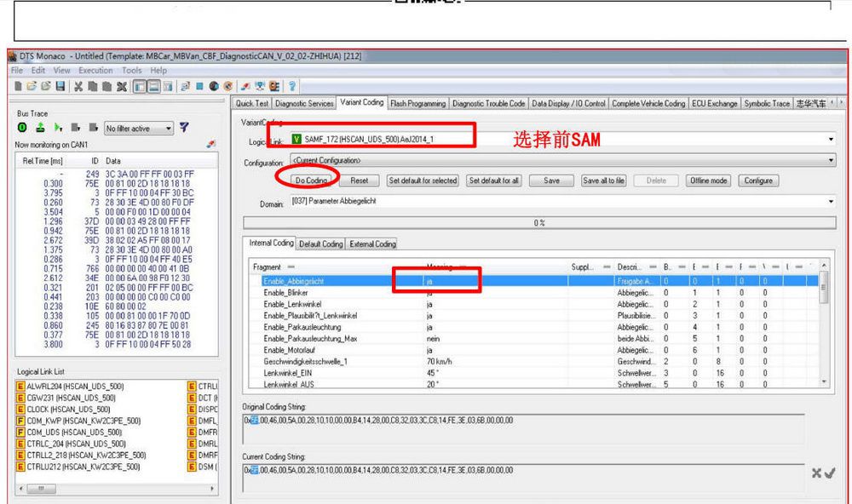Screen dimensions: 852x504
Task: Click the blue square Stop toolbar icon
Action: click(199, 86)
